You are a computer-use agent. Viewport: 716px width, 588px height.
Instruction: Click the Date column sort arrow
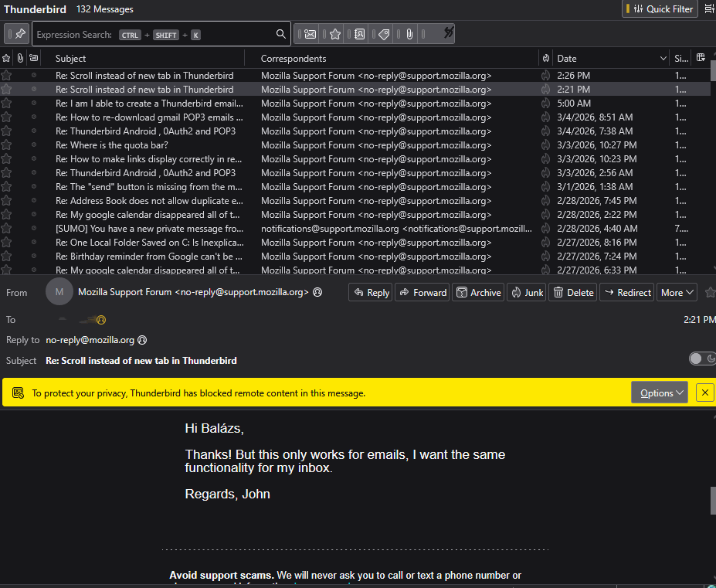(663, 59)
